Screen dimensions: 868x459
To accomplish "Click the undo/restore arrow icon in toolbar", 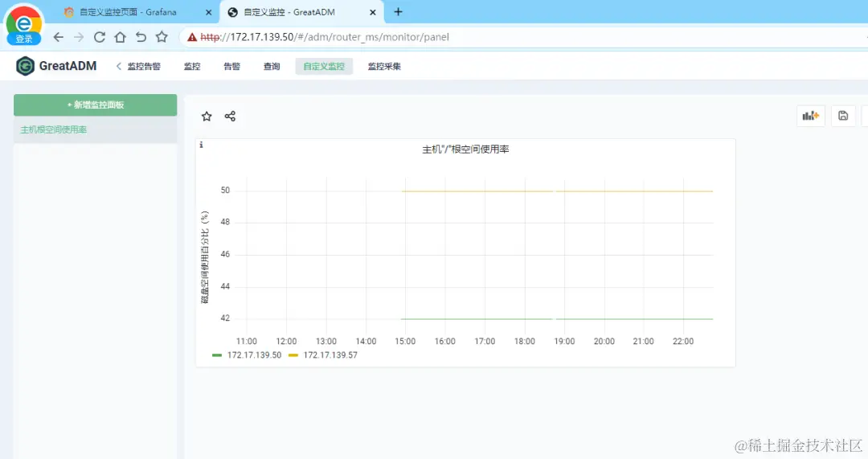I will pyautogui.click(x=141, y=37).
